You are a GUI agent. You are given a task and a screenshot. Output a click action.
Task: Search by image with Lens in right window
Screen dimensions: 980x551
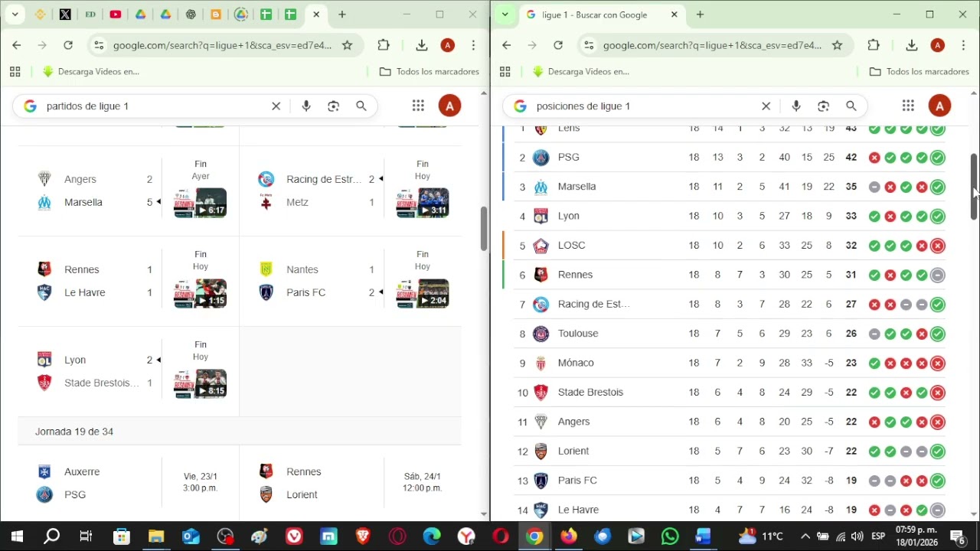click(824, 106)
